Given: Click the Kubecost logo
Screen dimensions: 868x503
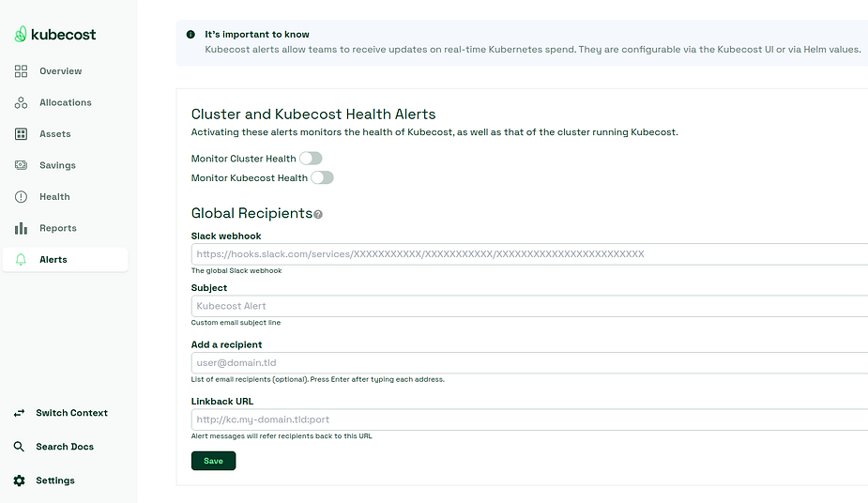Looking at the screenshot, I should pos(54,35).
